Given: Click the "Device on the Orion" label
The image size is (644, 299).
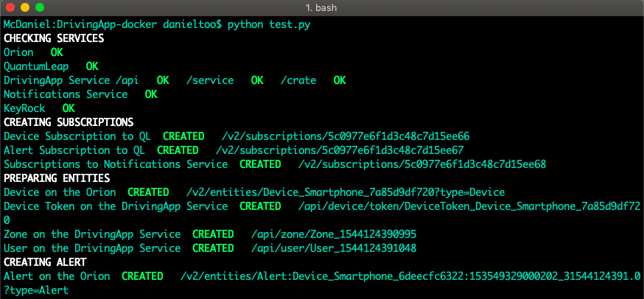Looking at the screenshot, I should pos(60,192).
